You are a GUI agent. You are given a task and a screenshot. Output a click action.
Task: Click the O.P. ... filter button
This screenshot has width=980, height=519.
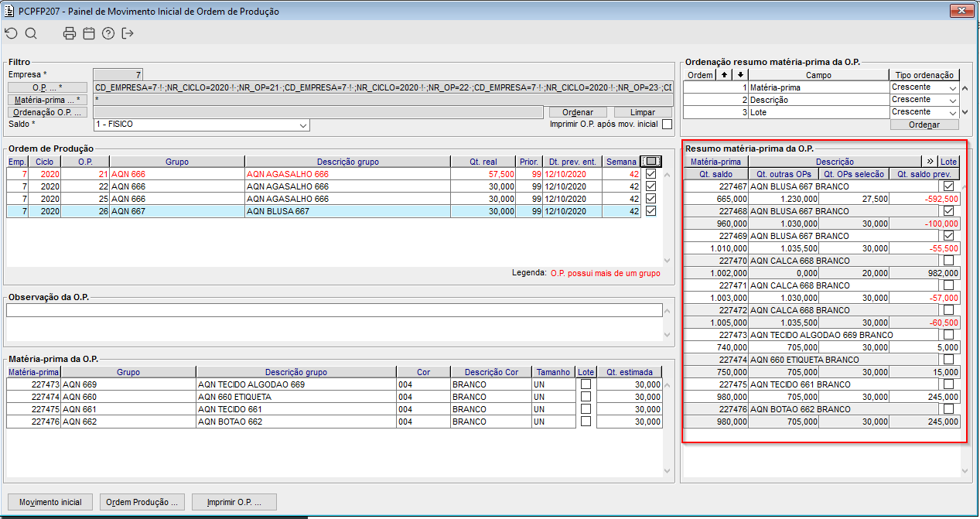(x=47, y=87)
